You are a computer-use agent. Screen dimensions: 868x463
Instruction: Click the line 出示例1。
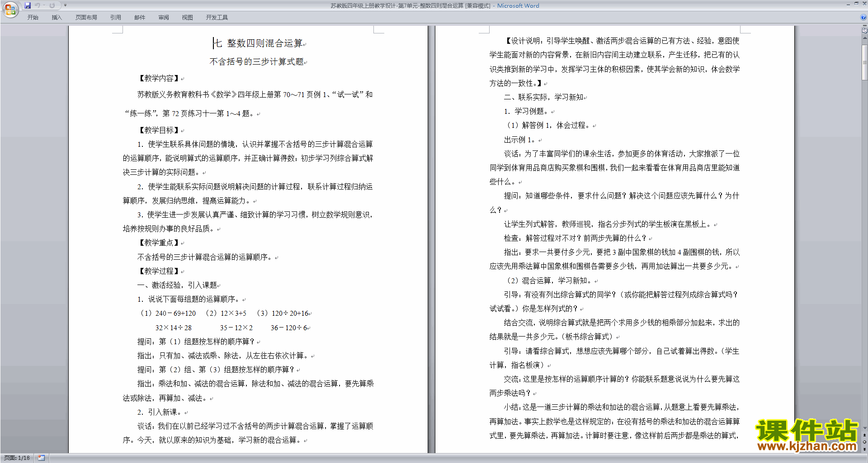click(520, 140)
